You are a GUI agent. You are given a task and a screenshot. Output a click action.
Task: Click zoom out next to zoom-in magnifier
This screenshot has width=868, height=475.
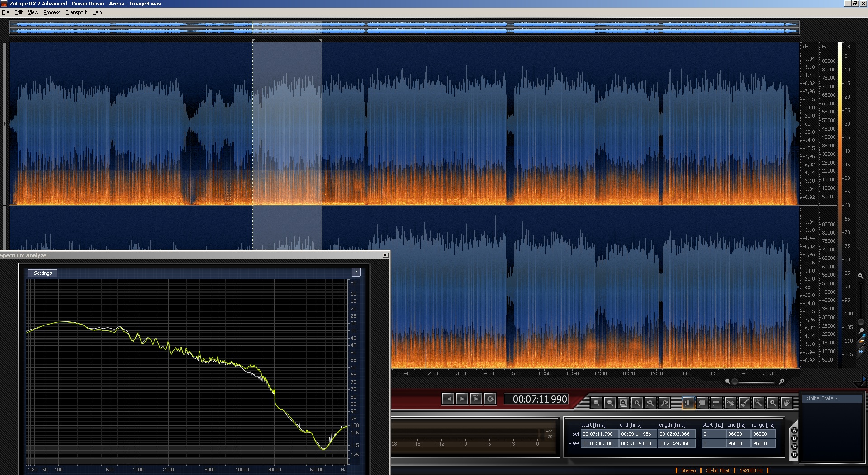[x=610, y=402]
